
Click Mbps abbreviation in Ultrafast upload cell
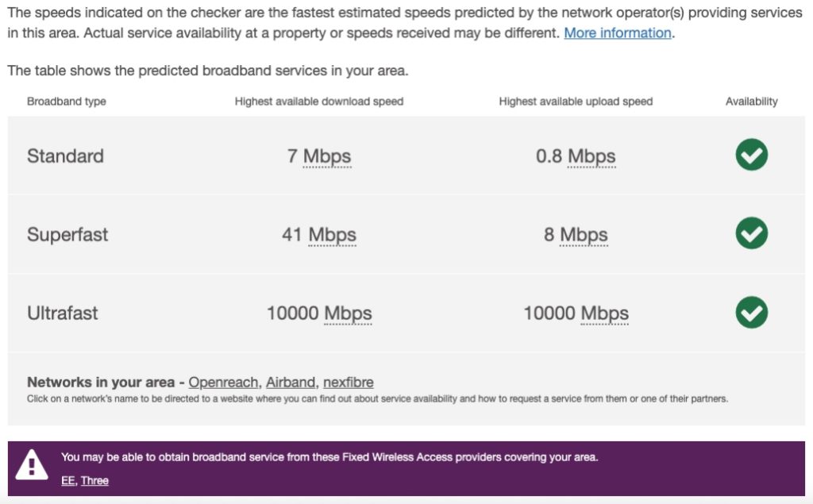click(x=605, y=314)
